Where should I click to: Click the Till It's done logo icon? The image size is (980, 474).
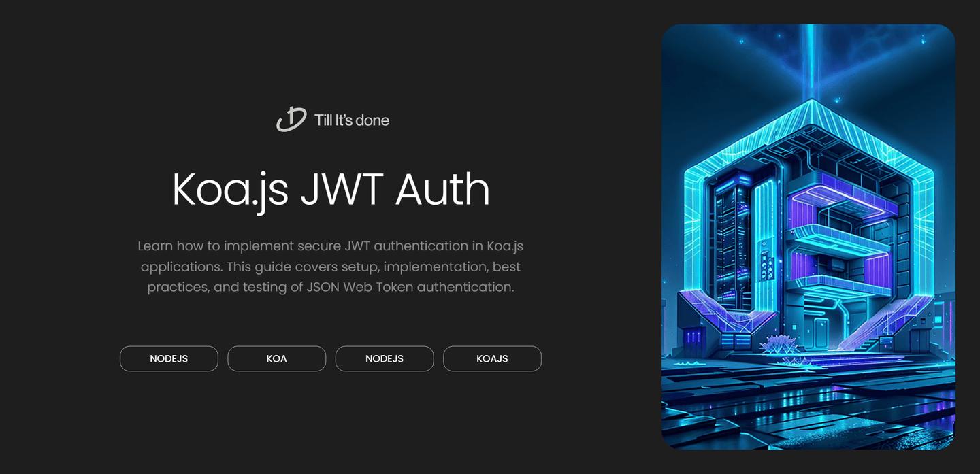coord(291,120)
